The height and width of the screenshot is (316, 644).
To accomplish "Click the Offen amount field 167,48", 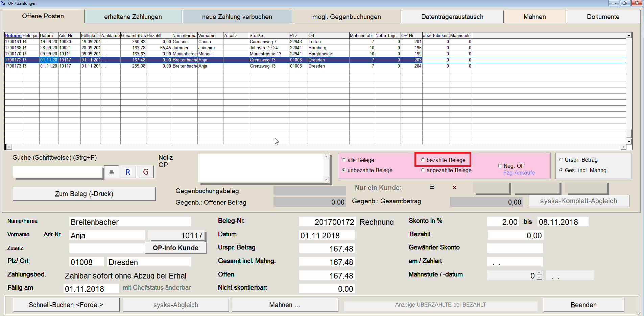I will pyautogui.click(x=327, y=275).
